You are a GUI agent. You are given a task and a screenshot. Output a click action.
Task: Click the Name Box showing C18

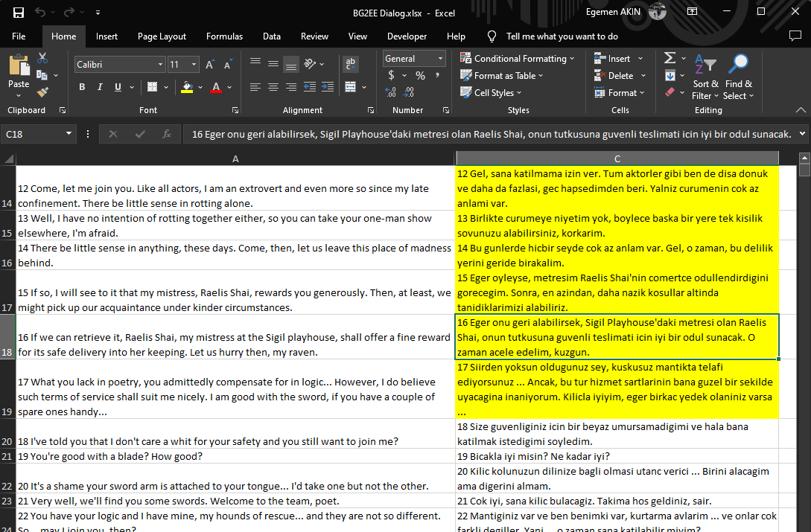tap(34, 134)
